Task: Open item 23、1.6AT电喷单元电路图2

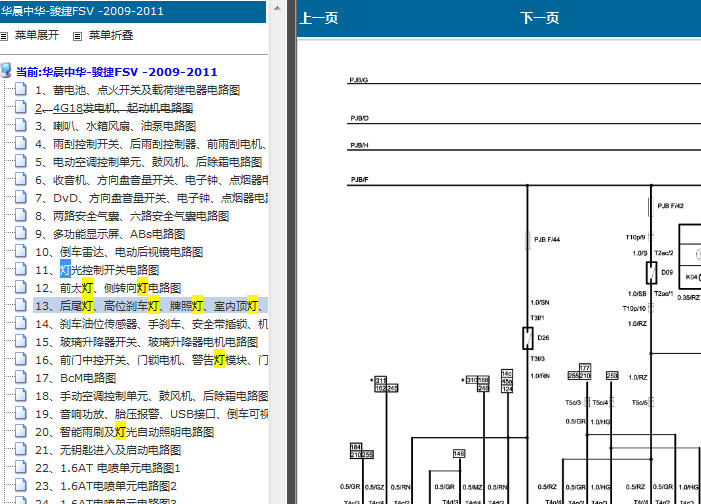Action: click(106, 486)
